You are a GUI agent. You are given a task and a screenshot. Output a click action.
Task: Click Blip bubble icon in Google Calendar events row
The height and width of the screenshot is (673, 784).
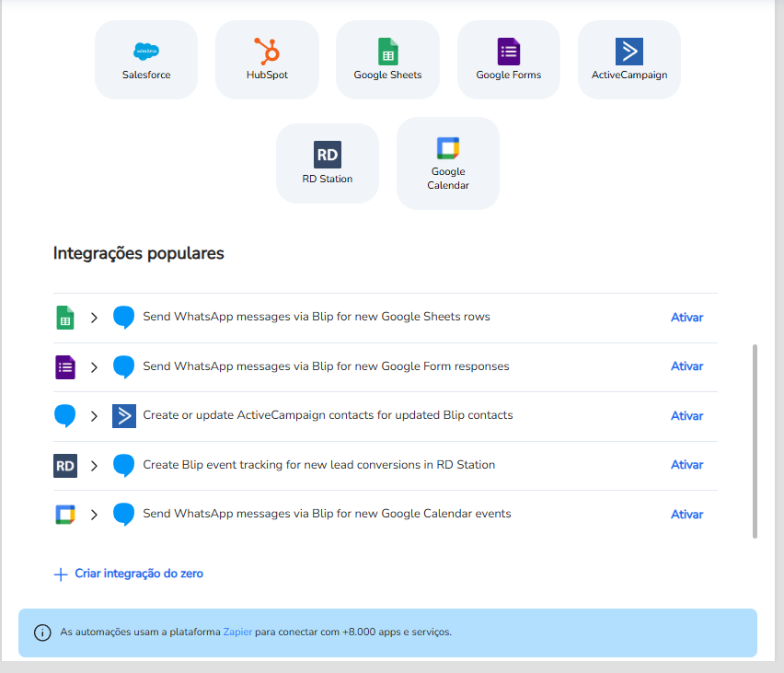pos(123,515)
